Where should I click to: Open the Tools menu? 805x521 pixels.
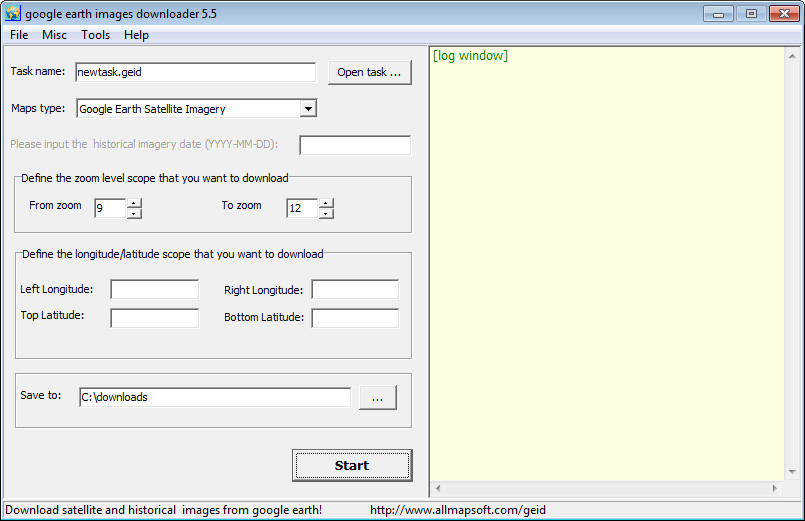[x=95, y=35]
